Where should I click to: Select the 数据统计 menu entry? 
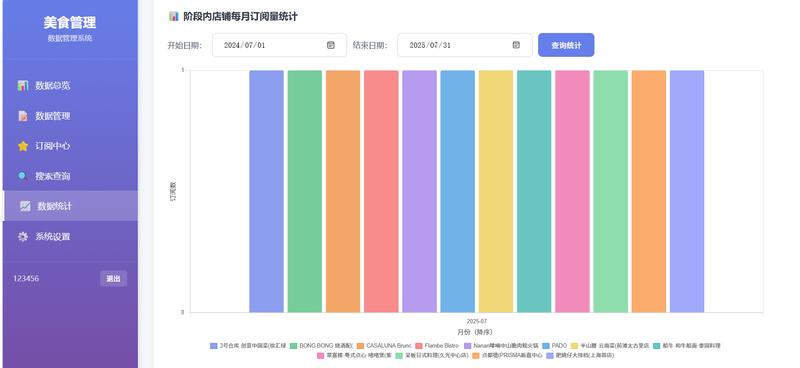(70, 206)
